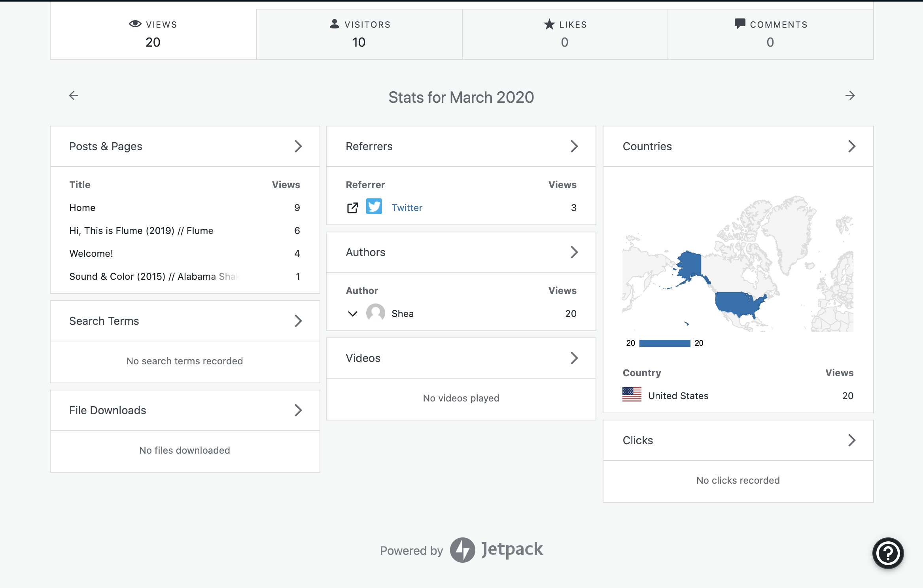The width and height of the screenshot is (923, 588).
Task: Switch to the Comments tab
Action: (x=770, y=34)
